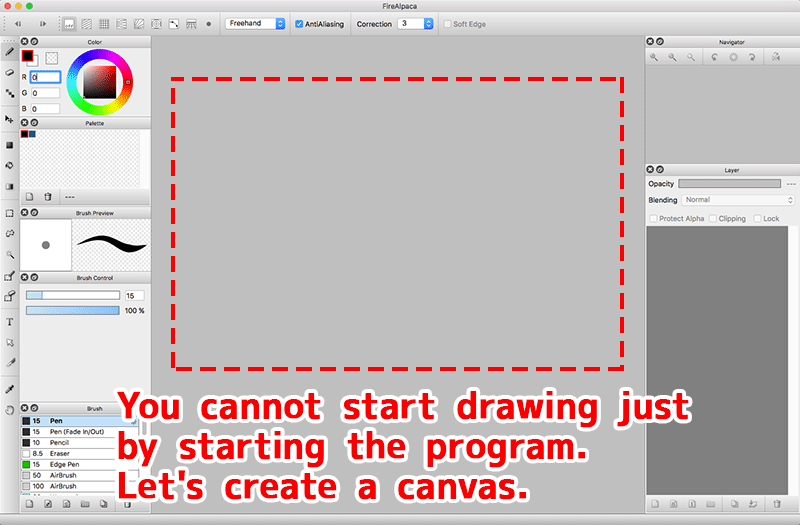Click the transparent color swatch

pyautogui.click(x=52, y=58)
